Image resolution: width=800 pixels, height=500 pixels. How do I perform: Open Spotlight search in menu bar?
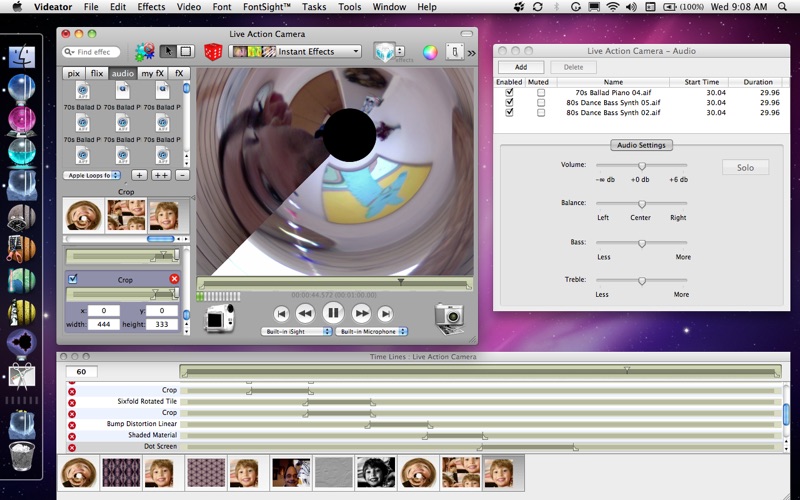click(782, 7)
